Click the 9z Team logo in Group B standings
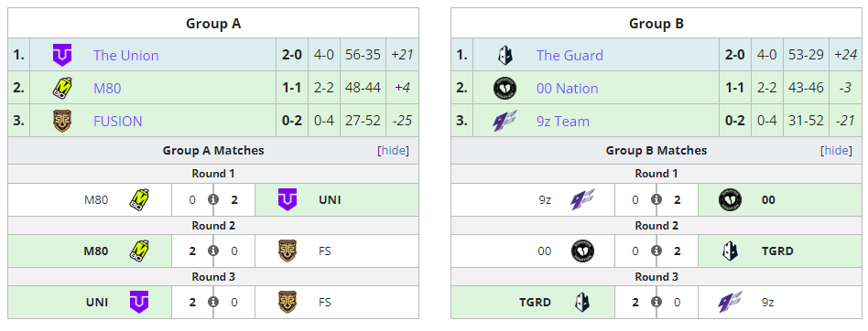This screenshot has width=868, height=331. 505,121
